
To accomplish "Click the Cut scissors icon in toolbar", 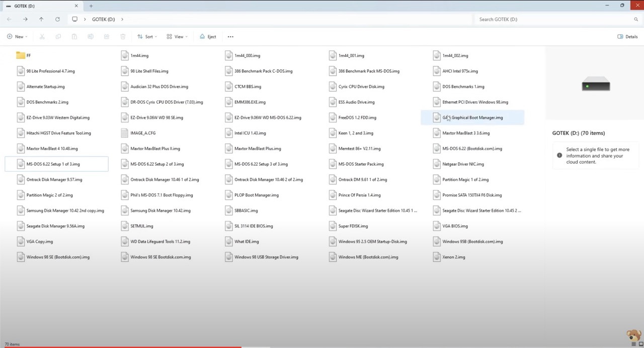I will click(42, 37).
